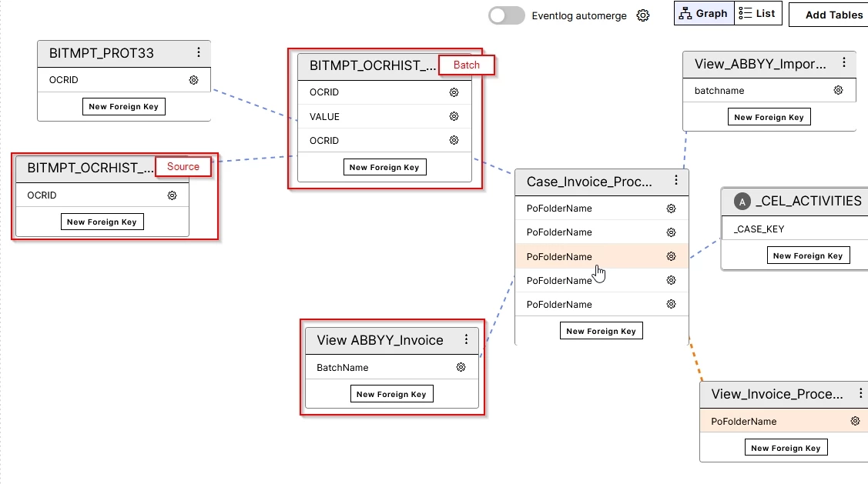
Task: Select the BatchName column in View ABBYY_Invoice
Action: pos(342,367)
